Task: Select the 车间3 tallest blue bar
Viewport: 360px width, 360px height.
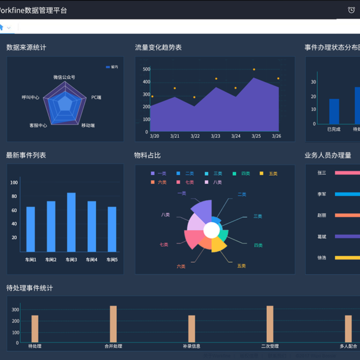Action: [71, 222]
